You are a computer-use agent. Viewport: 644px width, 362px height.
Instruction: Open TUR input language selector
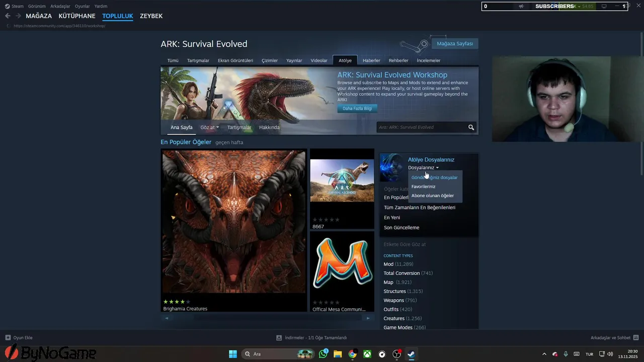[589, 354]
